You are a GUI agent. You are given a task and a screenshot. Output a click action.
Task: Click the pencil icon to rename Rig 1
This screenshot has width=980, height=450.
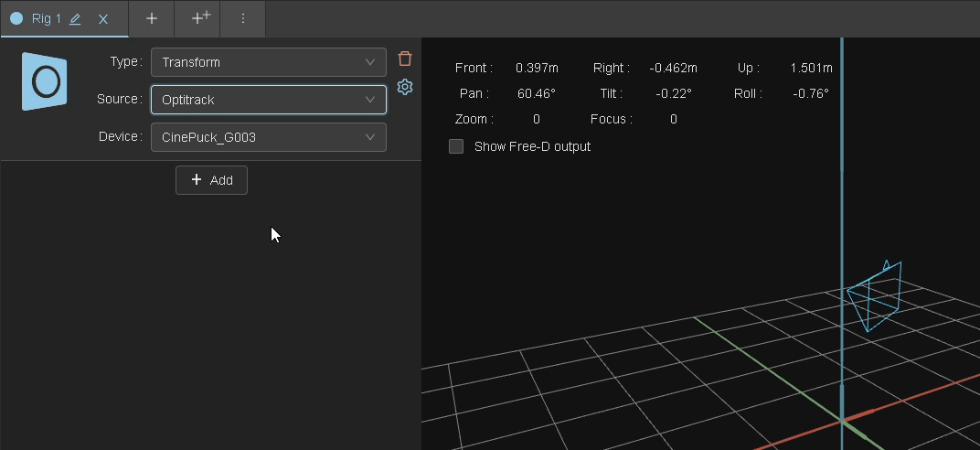(x=75, y=19)
